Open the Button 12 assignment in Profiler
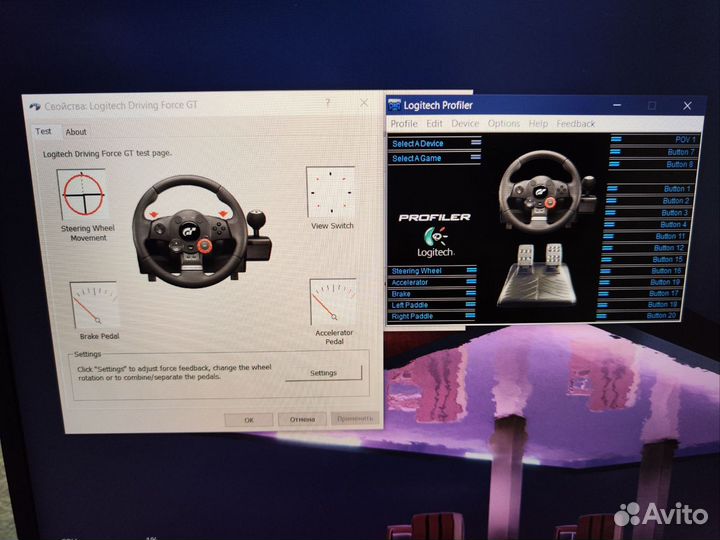 pyautogui.click(x=643, y=248)
